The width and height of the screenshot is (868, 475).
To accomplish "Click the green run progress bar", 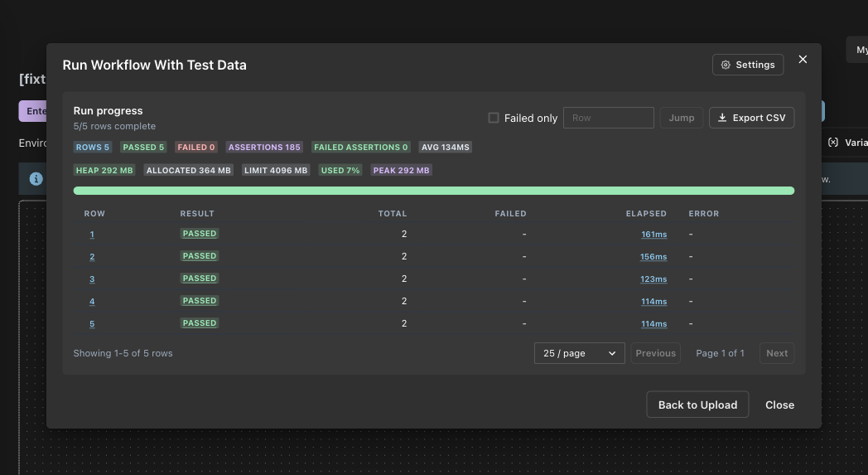I will click(433, 191).
